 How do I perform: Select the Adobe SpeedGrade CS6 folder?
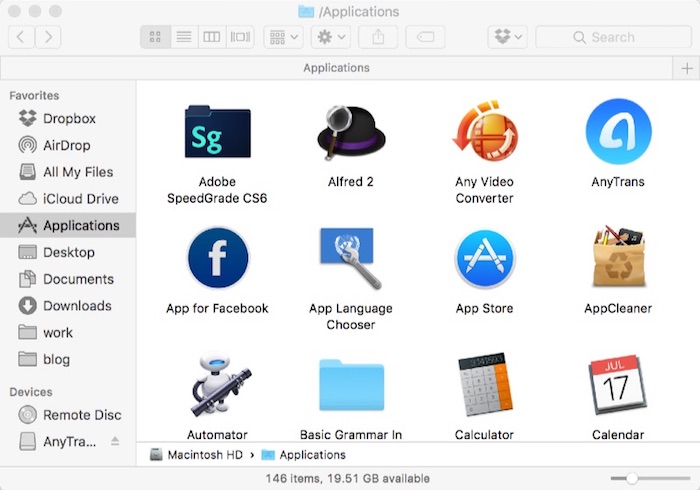click(x=217, y=132)
